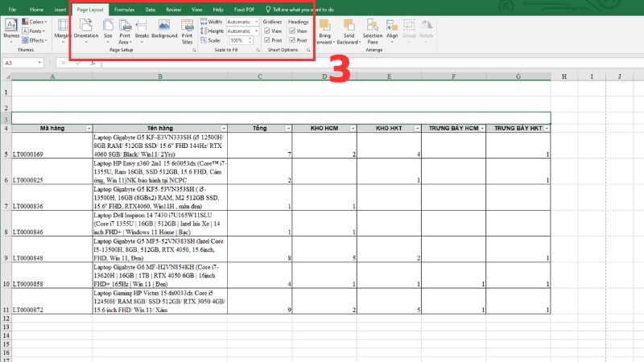Click the Send Backward button
Viewport: 644px width, 362px height.
(x=349, y=31)
